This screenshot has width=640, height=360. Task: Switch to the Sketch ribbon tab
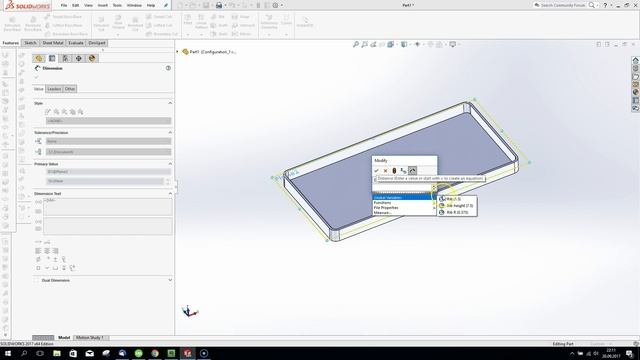[x=30, y=43]
